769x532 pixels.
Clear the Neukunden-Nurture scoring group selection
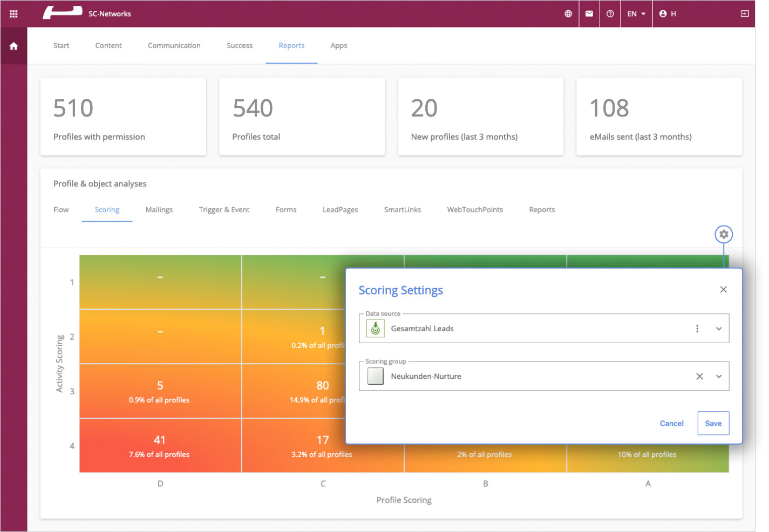(699, 377)
